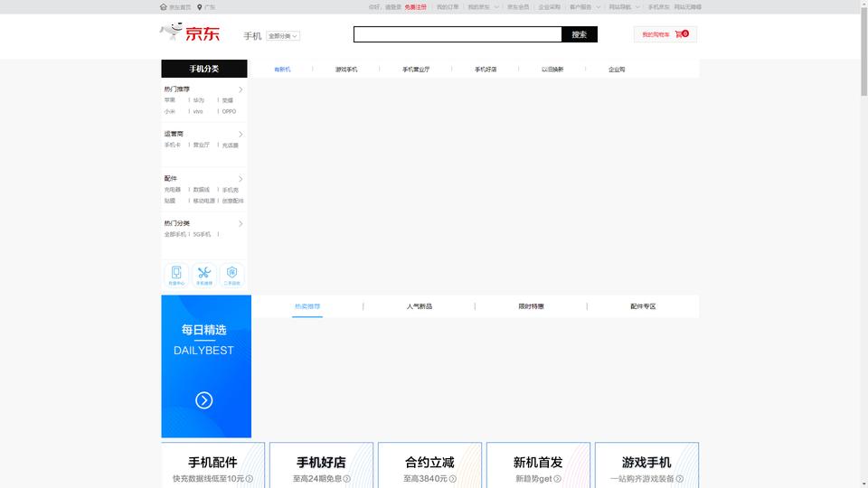Click the 小米 brand link
Screen dimensions: 868x488
(x=169, y=112)
